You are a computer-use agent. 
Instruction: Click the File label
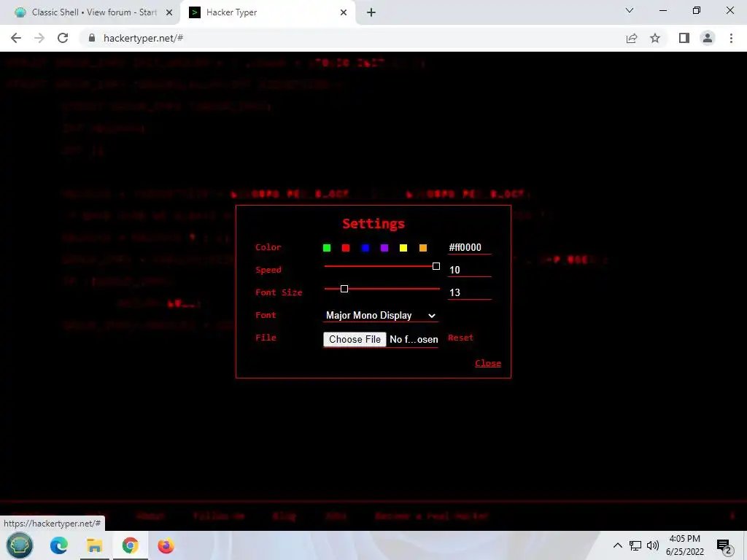[x=266, y=338]
